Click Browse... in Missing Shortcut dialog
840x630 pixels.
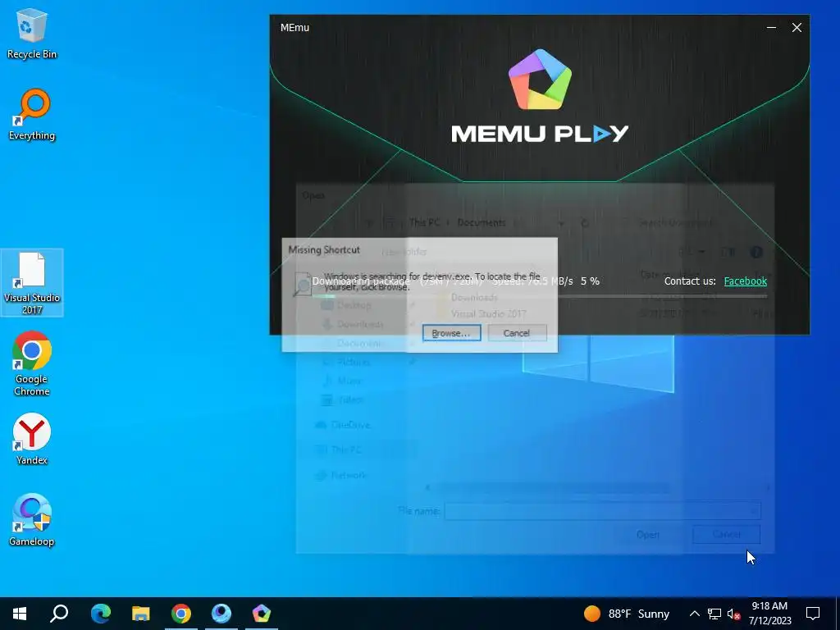pos(451,333)
